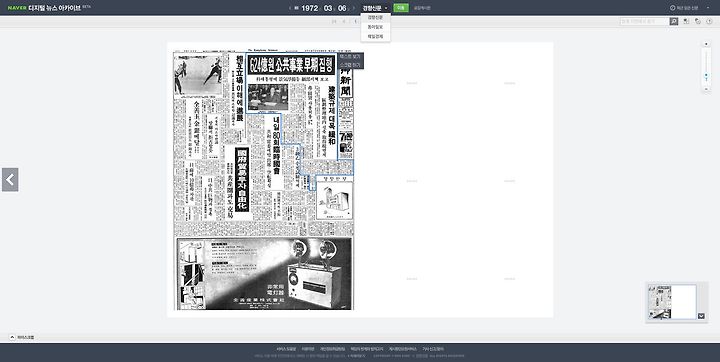Open the link right of the green button
Screen dimensions: 720x362
422,8
